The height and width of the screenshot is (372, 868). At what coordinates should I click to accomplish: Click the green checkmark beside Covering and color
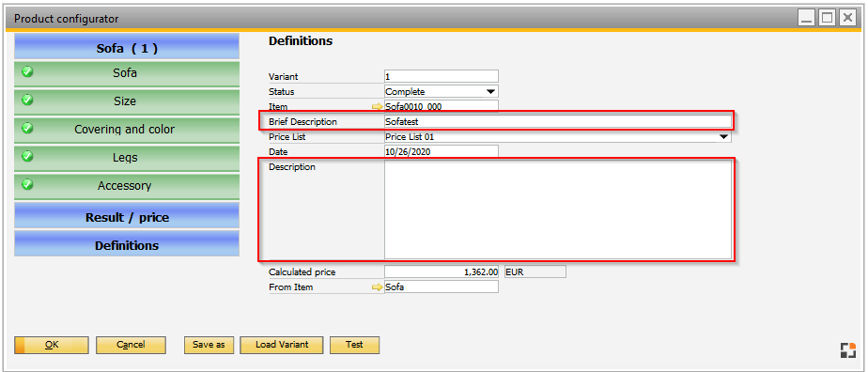click(x=27, y=128)
